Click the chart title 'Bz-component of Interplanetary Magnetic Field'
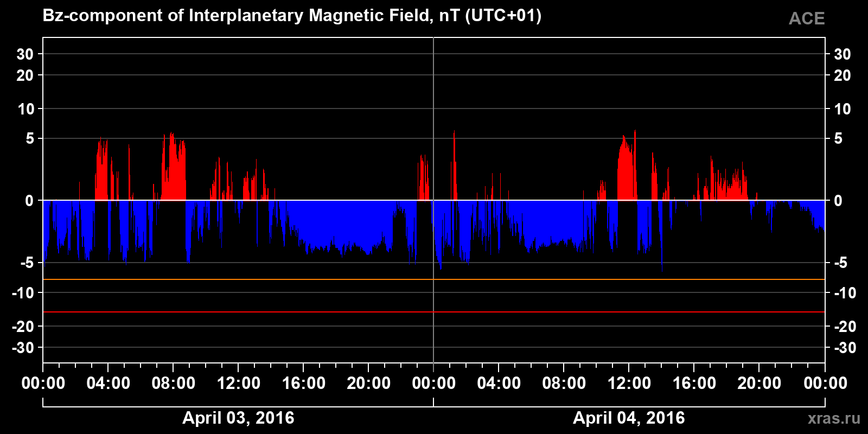Image resolution: width=868 pixels, height=434 pixels. [237, 16]
